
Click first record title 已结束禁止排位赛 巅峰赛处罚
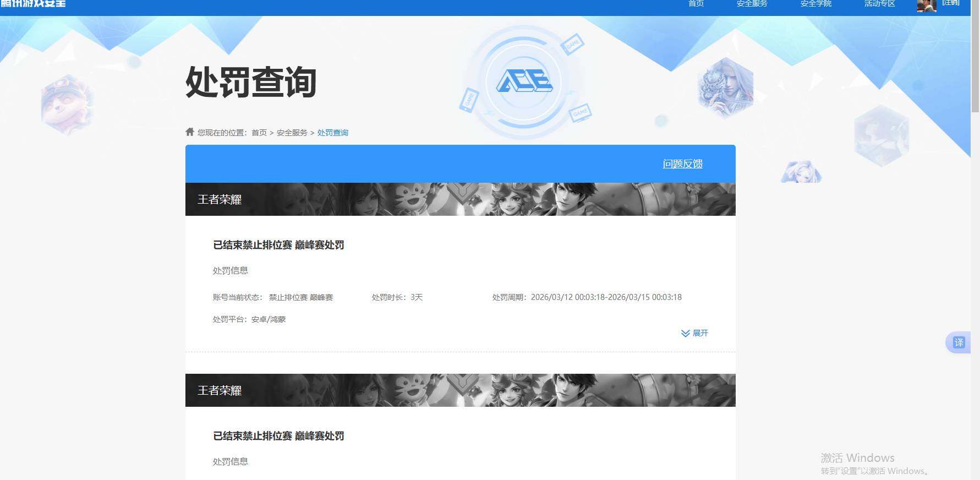point(278,245)
